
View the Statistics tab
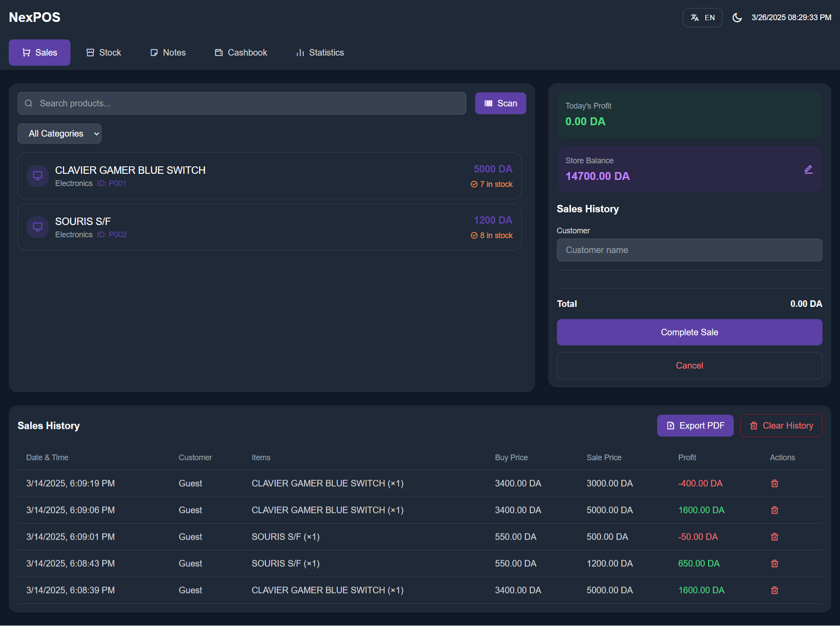tap(320, 53)
